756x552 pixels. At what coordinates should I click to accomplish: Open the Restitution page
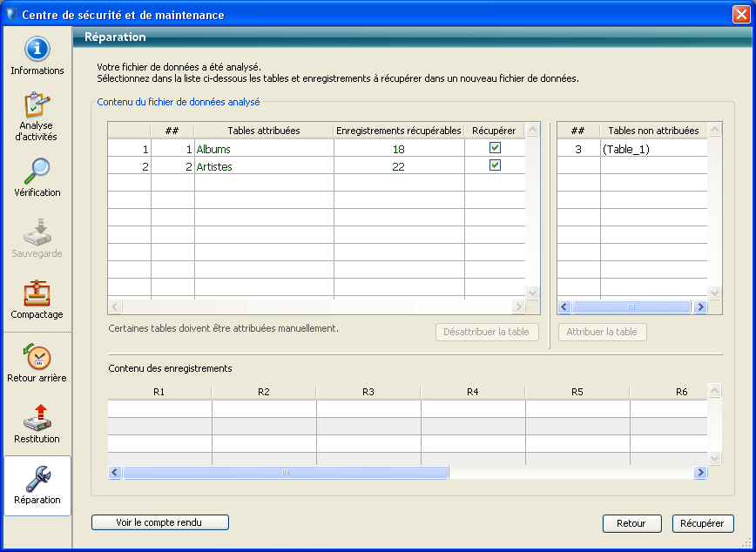pos(37,418)
